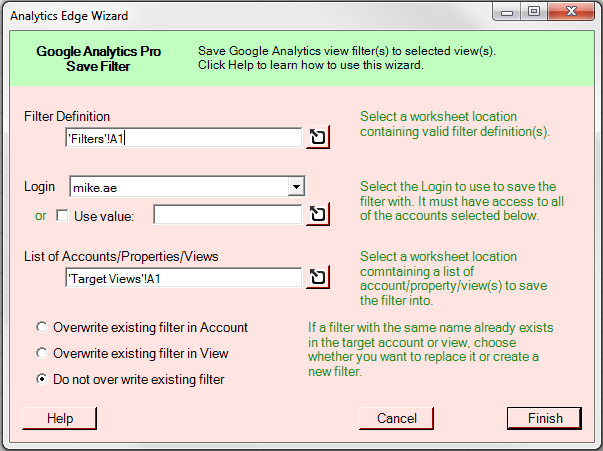
Task: Maximize the Analytics Edge Wizard window
Action: (534, 12)
